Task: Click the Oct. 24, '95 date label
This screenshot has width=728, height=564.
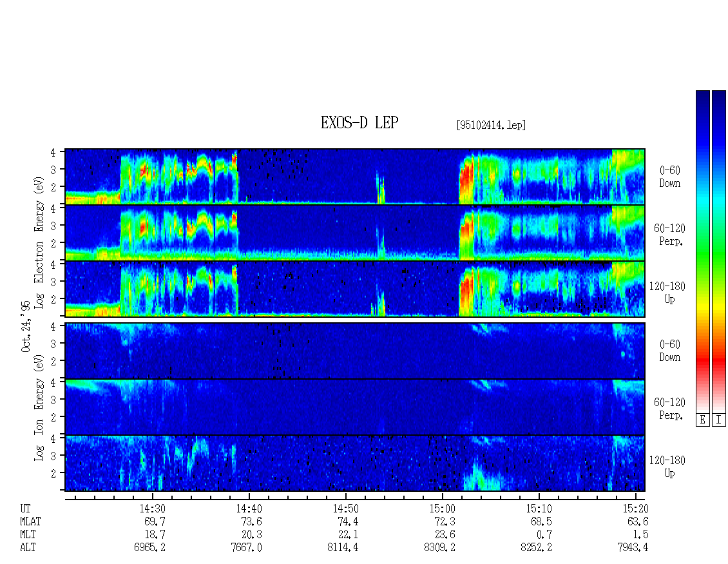Action: coord(26,326)
